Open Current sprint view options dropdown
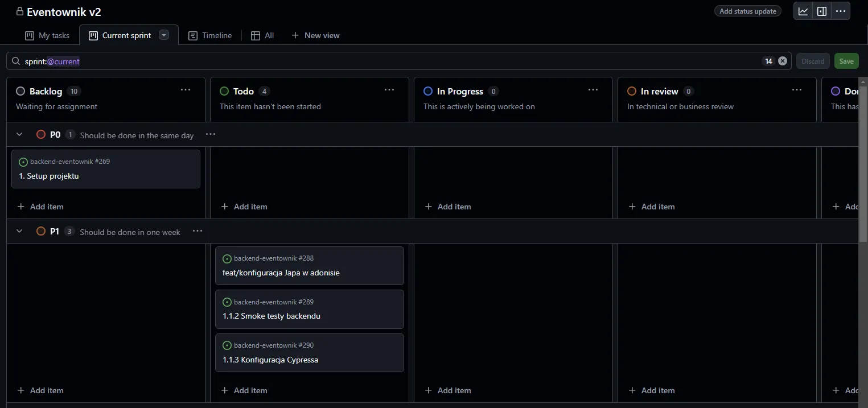Image resolution: width=868 pixels, height=408 pixels. click(164, 35)
